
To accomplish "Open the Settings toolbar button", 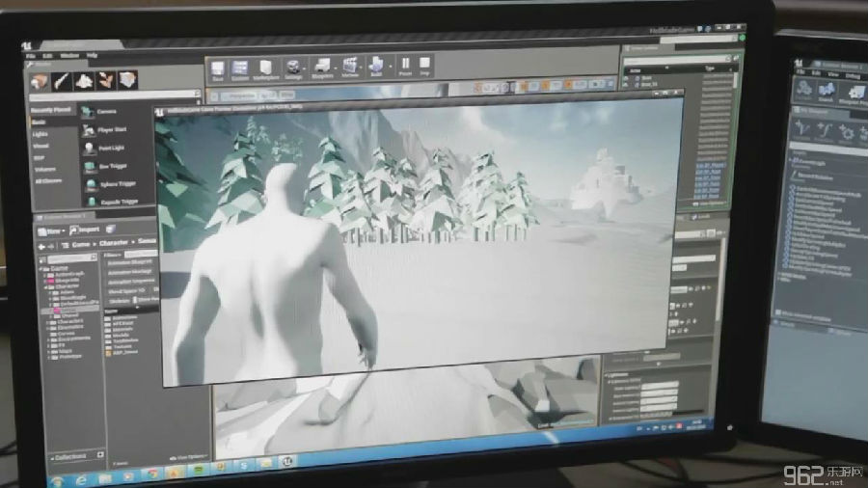I will click(x=293, y=69).
